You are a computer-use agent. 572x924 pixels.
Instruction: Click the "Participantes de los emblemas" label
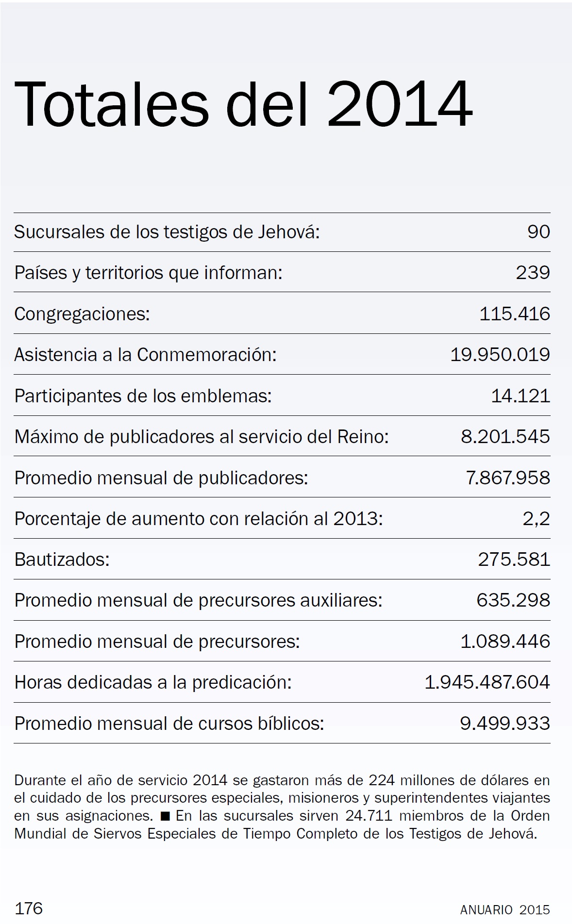[143, 396]
